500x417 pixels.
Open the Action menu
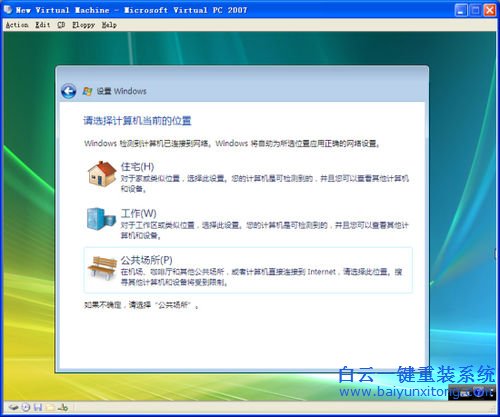[x=17, y=25]
